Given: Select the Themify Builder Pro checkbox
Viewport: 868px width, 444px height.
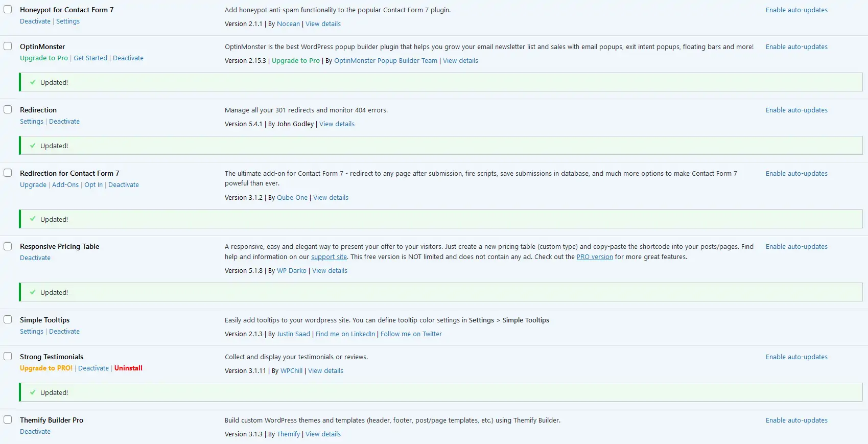Looking at the screenshot, I should point(8,420).
